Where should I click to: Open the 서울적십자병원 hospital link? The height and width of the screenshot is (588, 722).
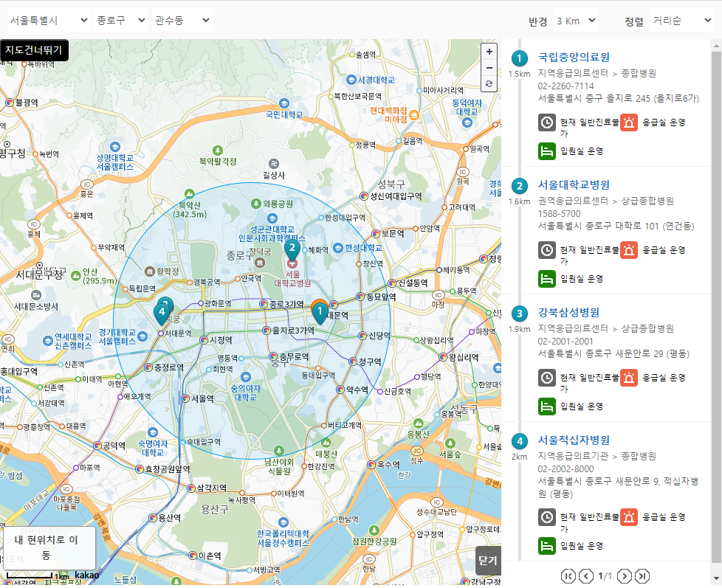coord(574,440)
